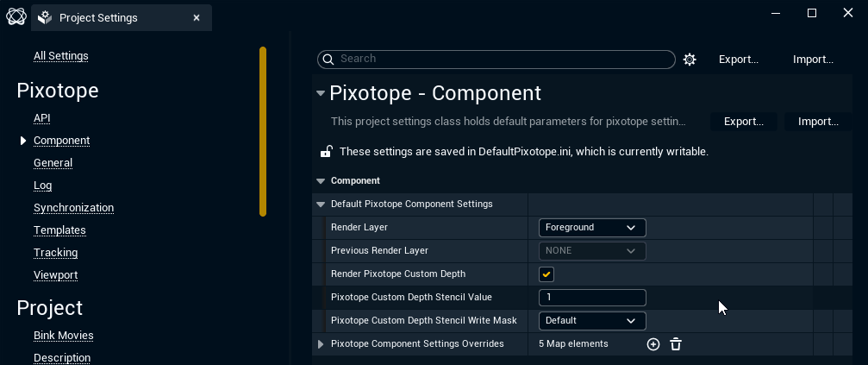868x365 pixels.
Task: Click Import... button beside section description
Action: [818, 122]
